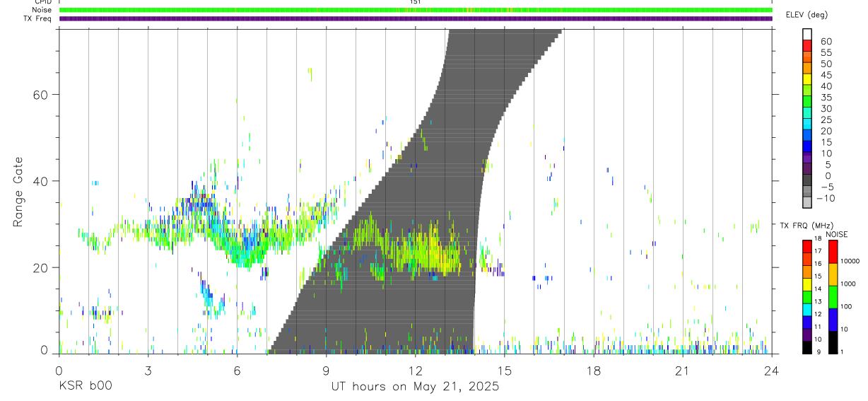Click the 'UT hours on May 21, 2025' axis title
The image size is (868, 401).
pyautogui.click(x=415, y=387)
